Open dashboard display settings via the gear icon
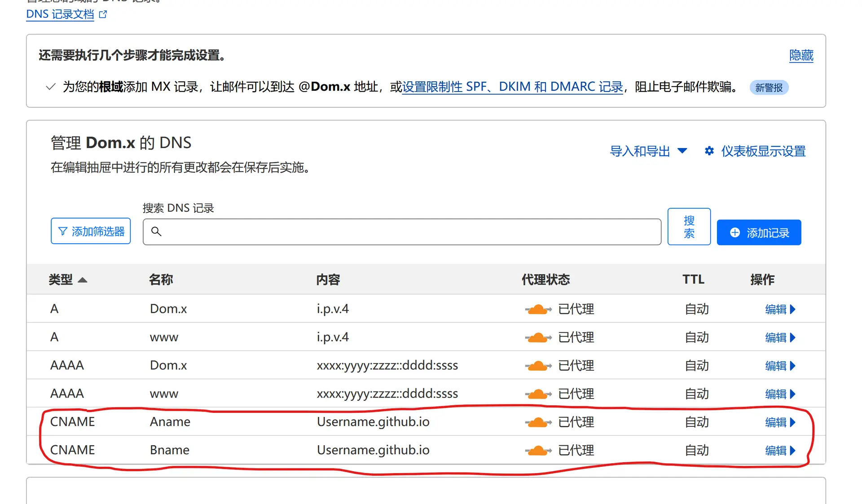The width and height of the screenshot is (862, 504). tap(708, 151)
